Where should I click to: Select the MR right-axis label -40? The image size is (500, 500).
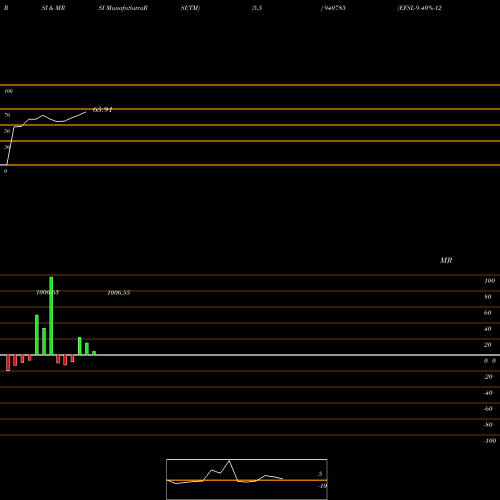(x=488, y=393)
